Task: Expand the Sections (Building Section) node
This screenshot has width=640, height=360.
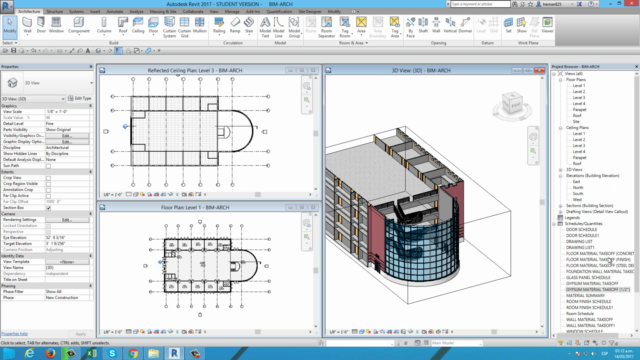Action: [x=560, y=206]
